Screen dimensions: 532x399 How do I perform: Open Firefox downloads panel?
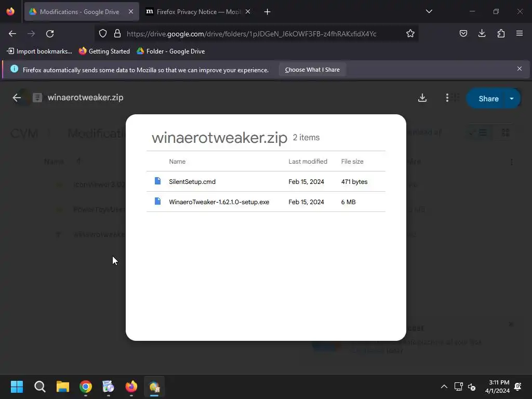click(482, 34)
